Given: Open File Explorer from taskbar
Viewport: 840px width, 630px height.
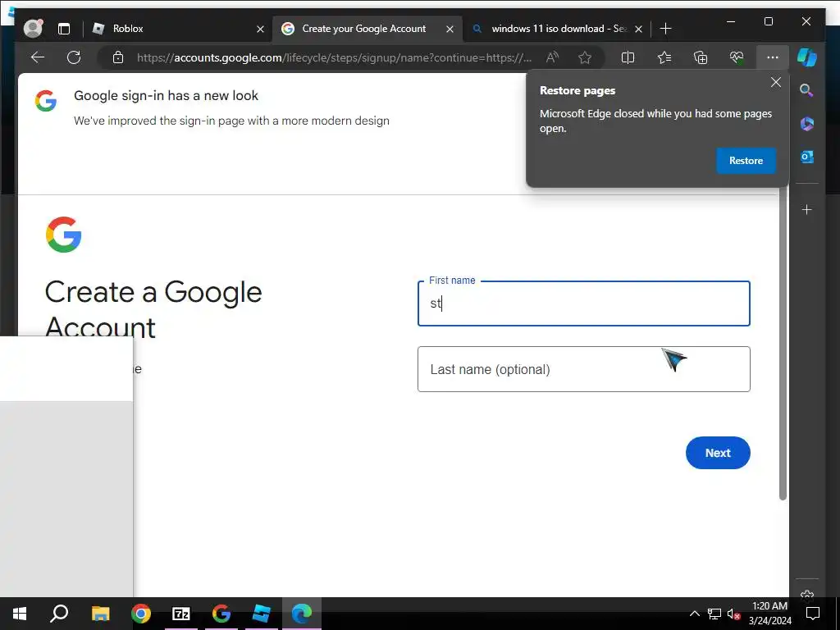Looking at the screenshot, I should (100, 614).
